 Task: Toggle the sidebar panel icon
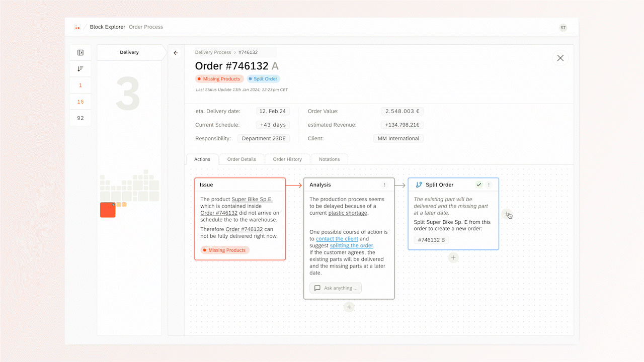point(80,53)
